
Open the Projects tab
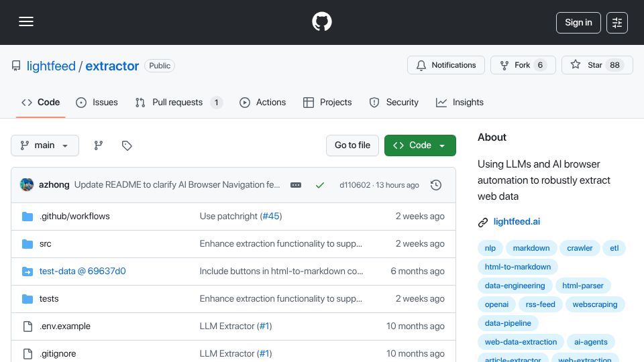327,102
